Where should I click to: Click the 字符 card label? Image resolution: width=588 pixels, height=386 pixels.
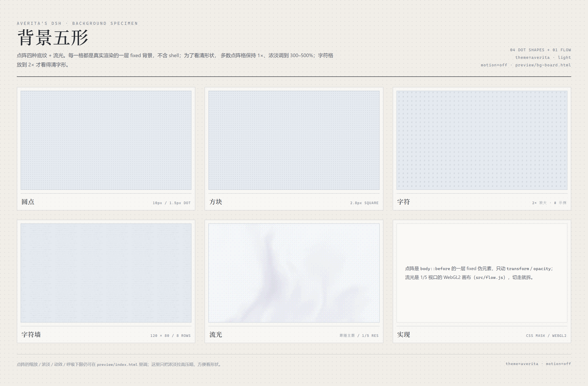(x=403, y=202)
